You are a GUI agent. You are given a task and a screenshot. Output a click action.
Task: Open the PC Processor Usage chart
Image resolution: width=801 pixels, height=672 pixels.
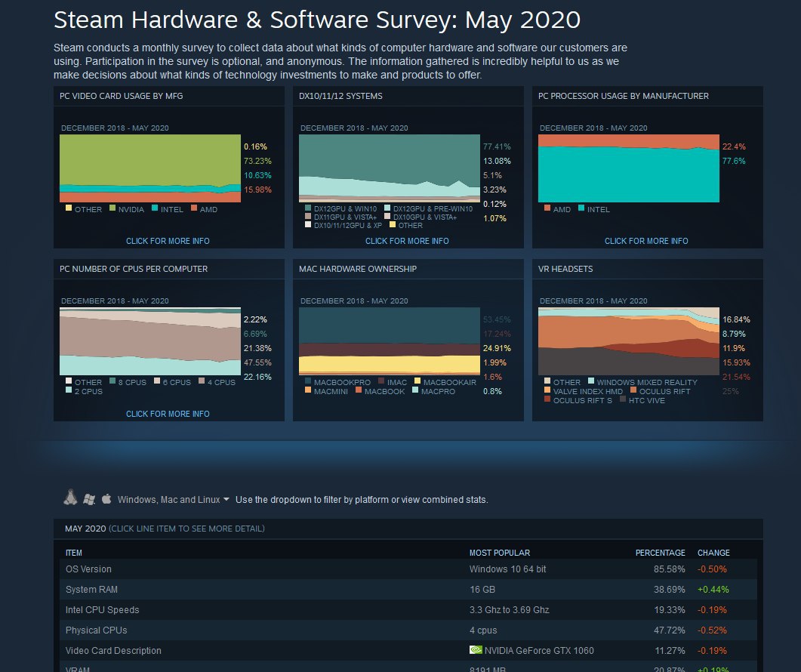pyautogui.click(x=629, y=168)
